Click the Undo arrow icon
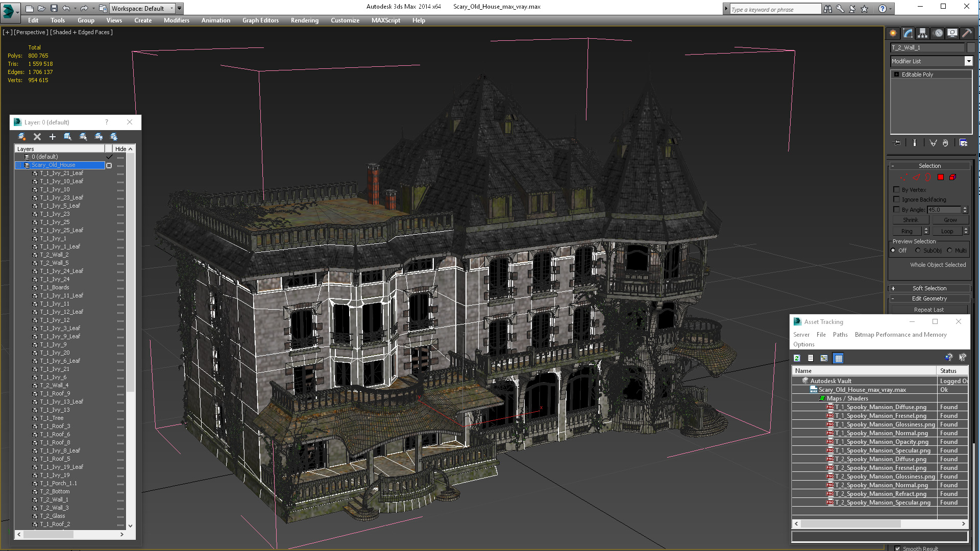Viewport: 980px width, 551px height. pyautogui.click(x=66, y=8)
